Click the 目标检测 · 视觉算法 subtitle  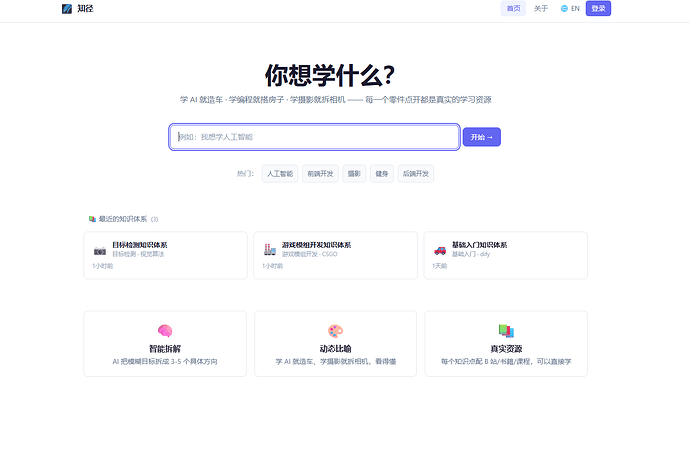138,254
